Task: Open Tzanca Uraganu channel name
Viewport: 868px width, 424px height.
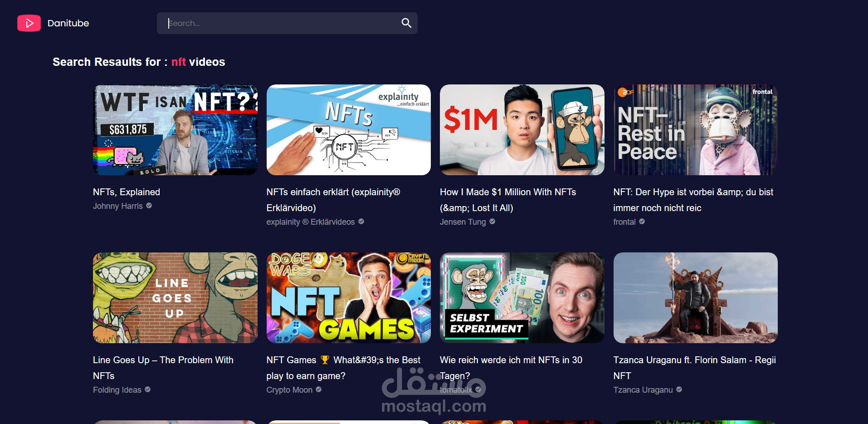Action: point(643,390)
